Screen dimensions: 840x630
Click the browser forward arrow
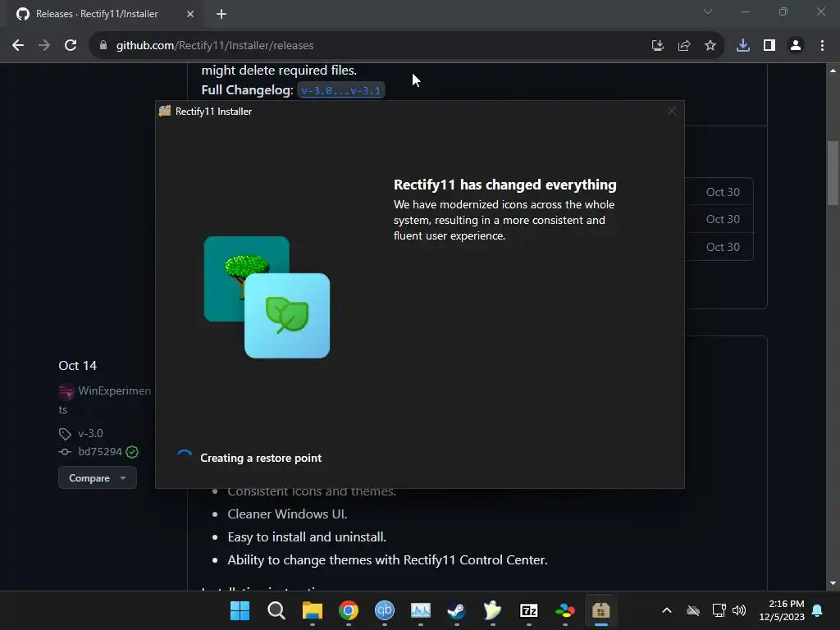pos(44,46)
